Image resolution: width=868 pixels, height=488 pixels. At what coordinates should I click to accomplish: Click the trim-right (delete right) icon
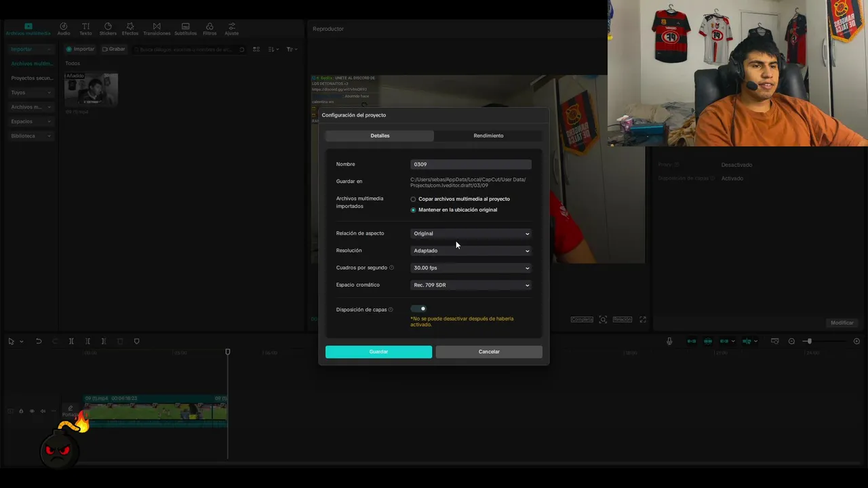point(104,342)
